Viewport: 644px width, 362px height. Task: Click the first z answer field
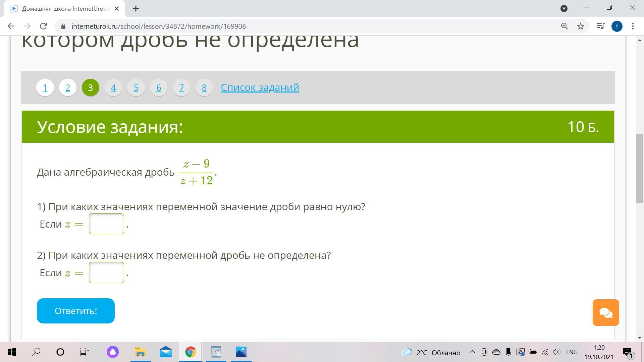point(106,224)
